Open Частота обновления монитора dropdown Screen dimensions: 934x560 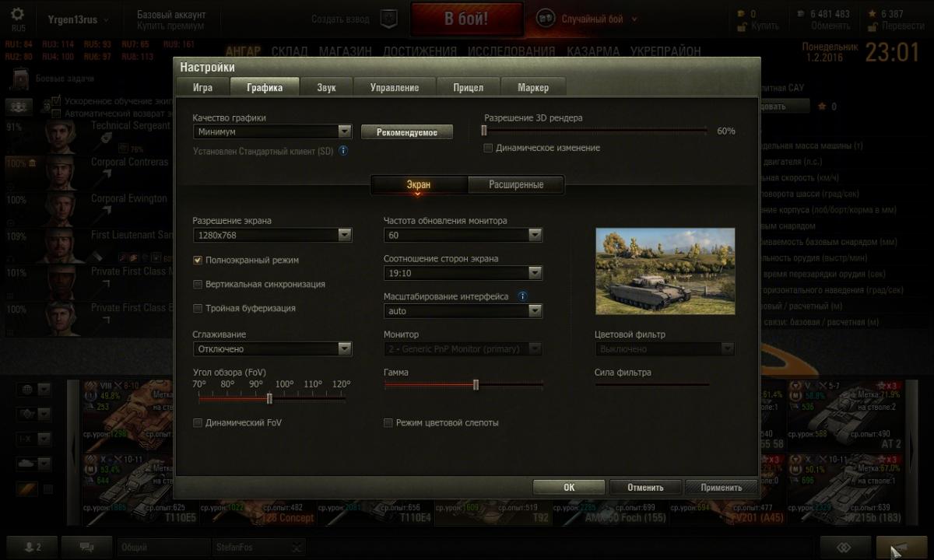[463, 235]
